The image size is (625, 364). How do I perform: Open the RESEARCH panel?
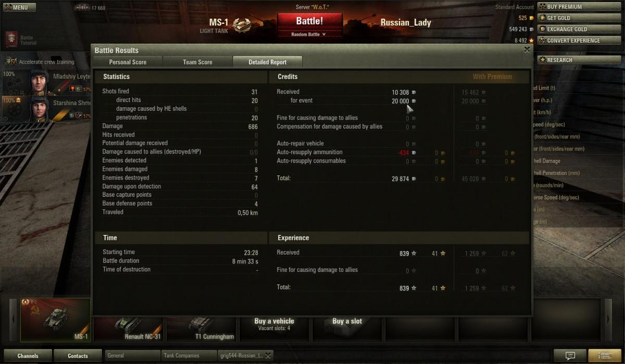[568, 60]
